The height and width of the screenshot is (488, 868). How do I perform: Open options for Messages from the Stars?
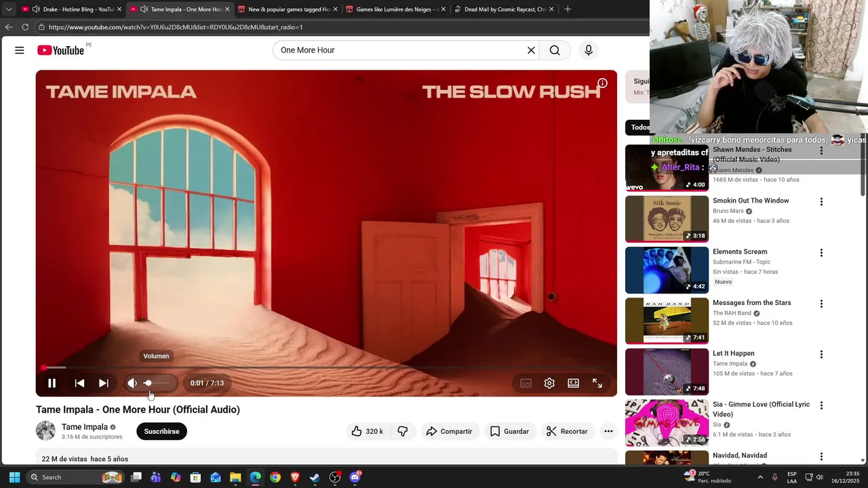coord(821,304)
